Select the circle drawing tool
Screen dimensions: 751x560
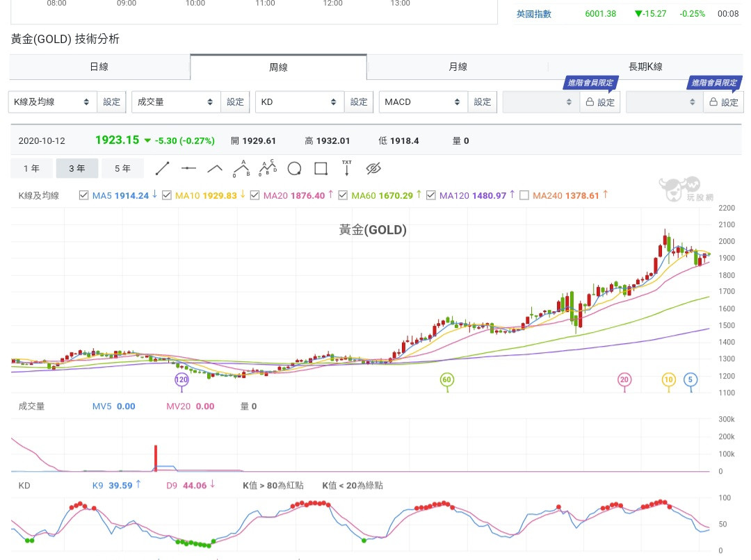pyautogui.click(x=294, y=168)
